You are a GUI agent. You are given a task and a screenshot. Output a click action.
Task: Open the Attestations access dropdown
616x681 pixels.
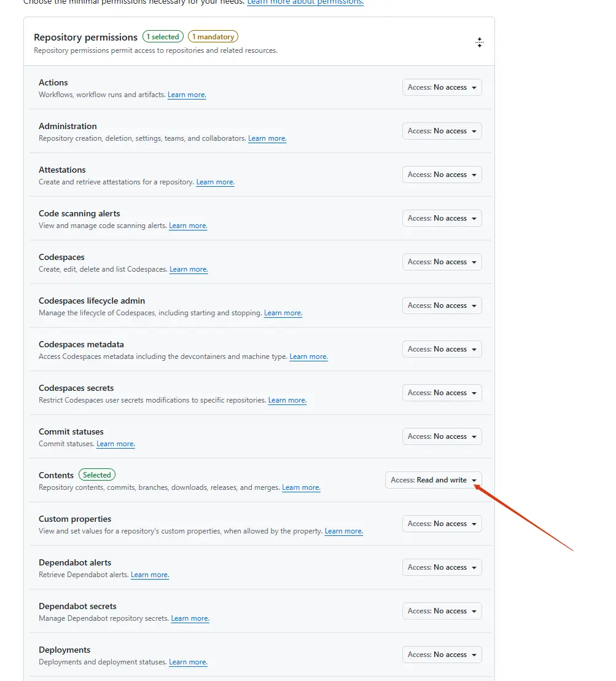pos(442,175)
